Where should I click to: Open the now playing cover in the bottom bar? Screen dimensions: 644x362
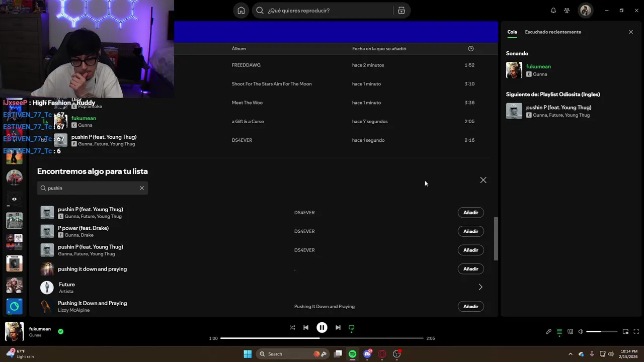(x=14, y=332)
